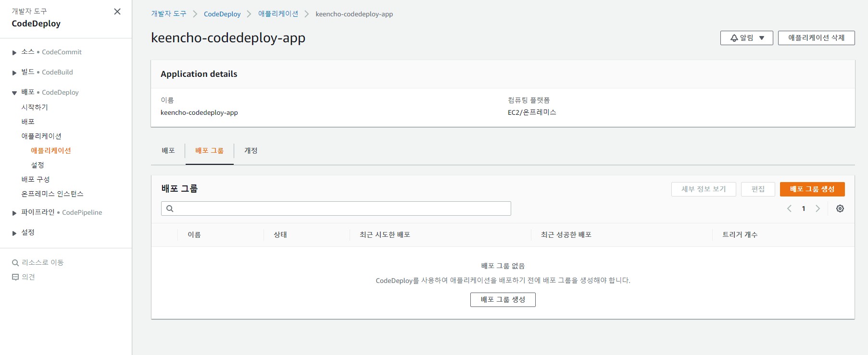Collapse the 배포 CodeDeploy section

click(x=14, y=93)
